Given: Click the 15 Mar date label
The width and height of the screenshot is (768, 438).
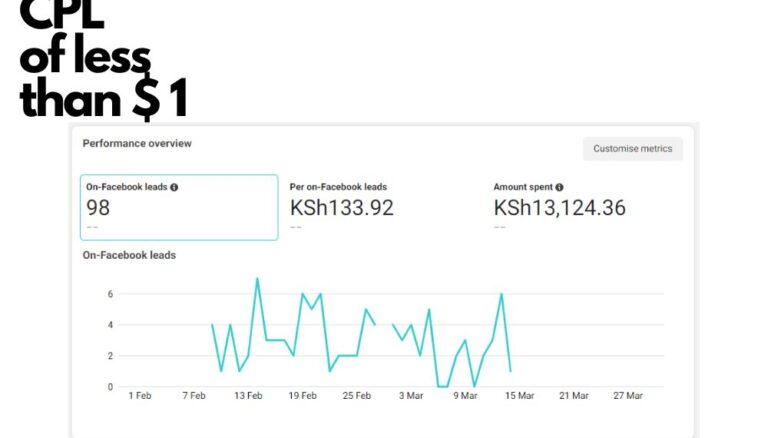Looking at the screenshot, I should click(x=519, y=396).
